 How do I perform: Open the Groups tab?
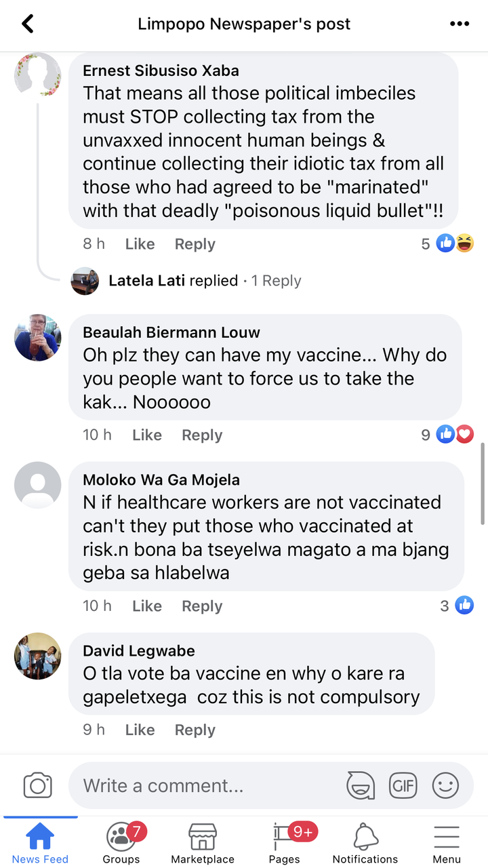click(x=121, y=843)
